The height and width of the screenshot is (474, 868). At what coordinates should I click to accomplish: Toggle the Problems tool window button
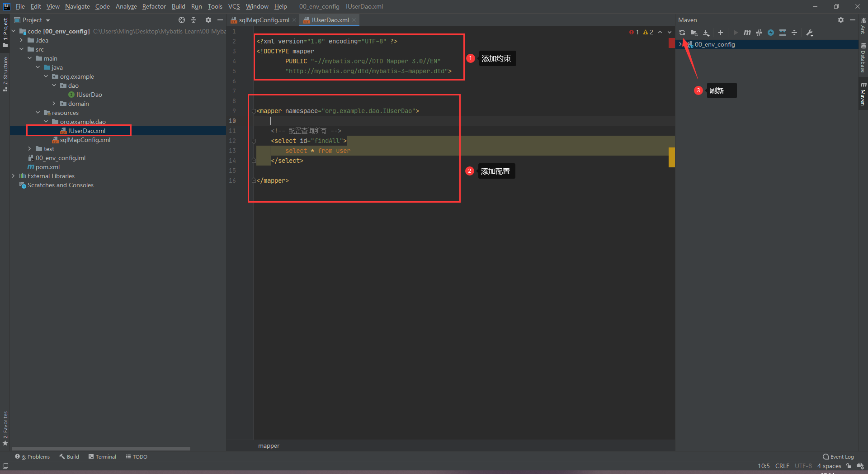[x=33, y=457]
